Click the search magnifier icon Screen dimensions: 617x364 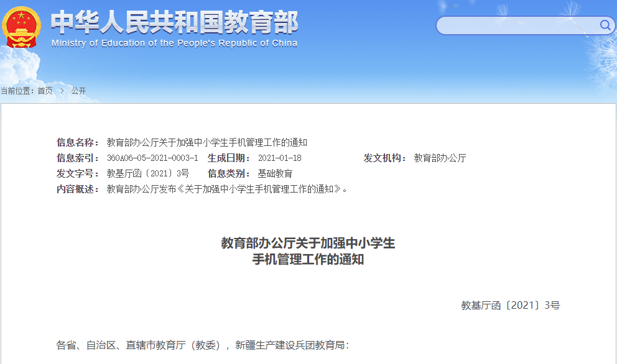tap(604, 25)
